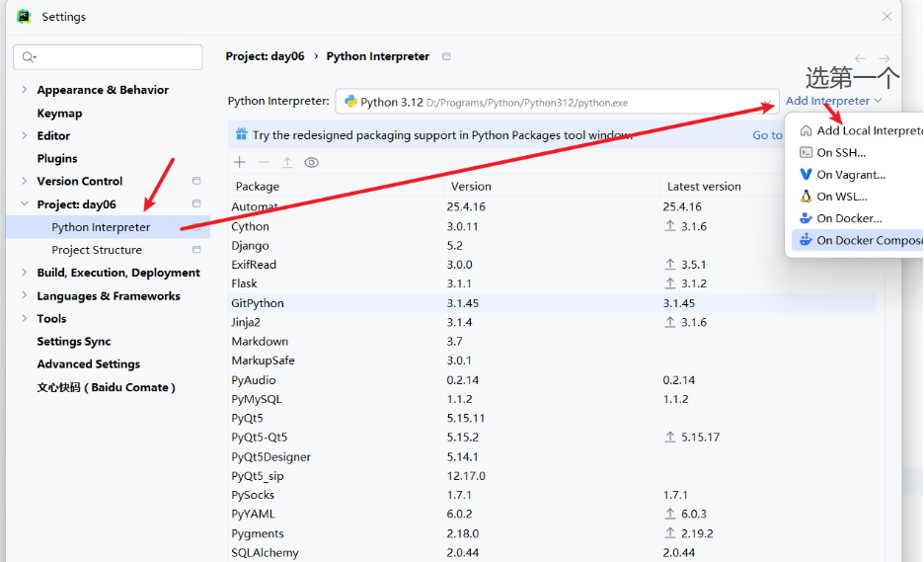Viewport: 924px width, 562px height.
Task: Open Advanced Settings page
Action: click(x=89, y=363)
